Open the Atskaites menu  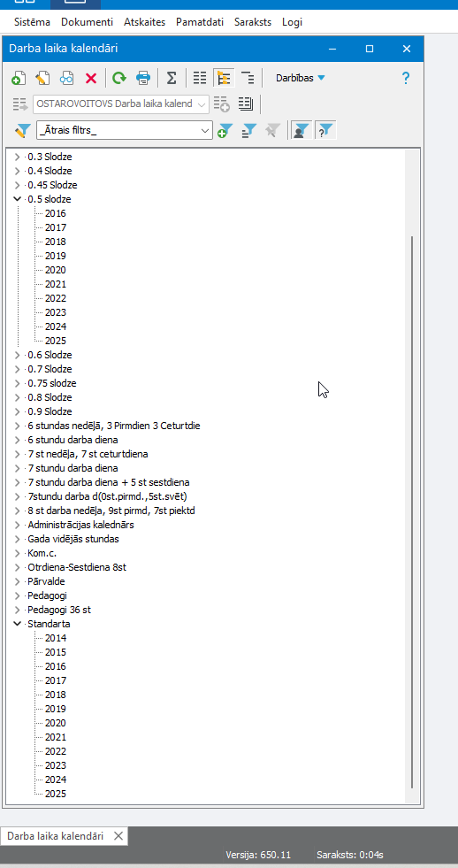pos(144,22)
